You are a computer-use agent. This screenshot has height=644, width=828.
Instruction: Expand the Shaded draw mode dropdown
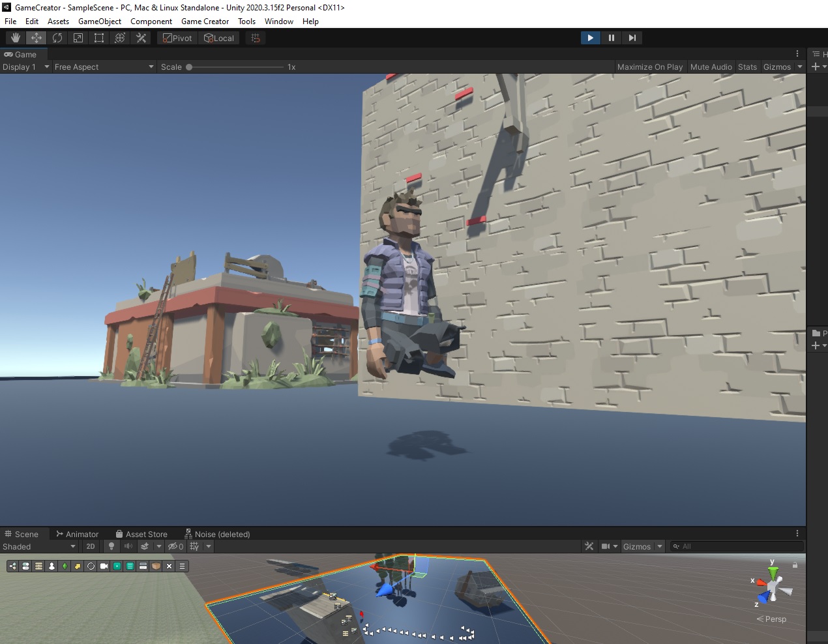tap(38, 546)
